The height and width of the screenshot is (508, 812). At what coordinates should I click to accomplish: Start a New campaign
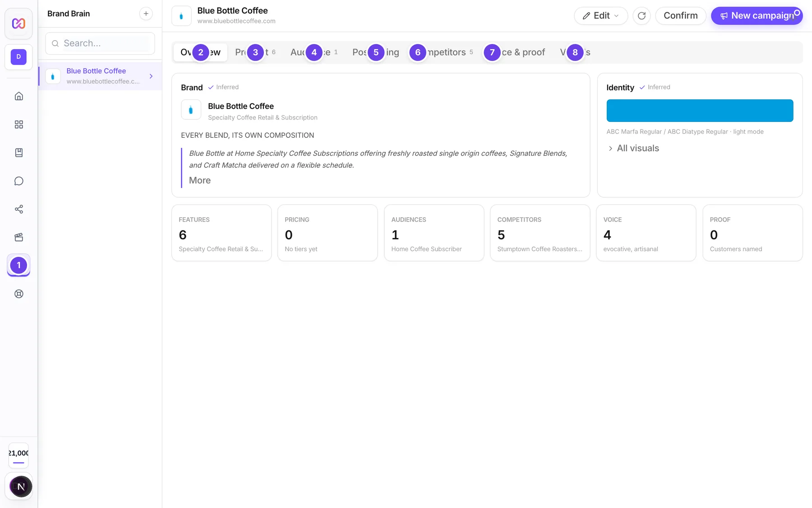point(757,16)
